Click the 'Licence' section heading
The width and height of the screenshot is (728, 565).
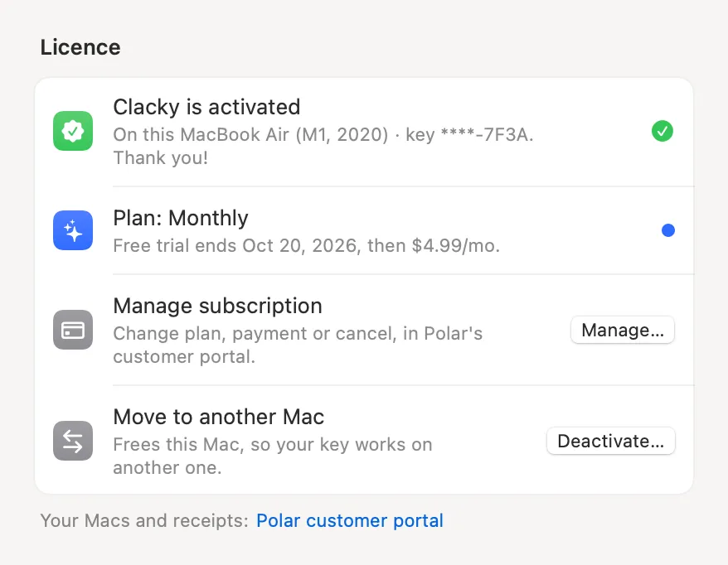pyautogui.click(x=80, y=47)
